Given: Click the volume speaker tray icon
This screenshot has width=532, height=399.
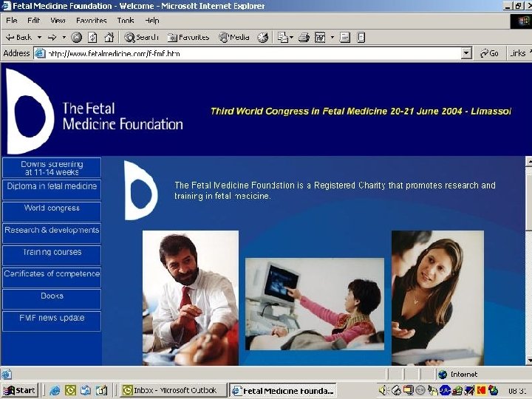Looking at the screenshot, I should 383,391.
